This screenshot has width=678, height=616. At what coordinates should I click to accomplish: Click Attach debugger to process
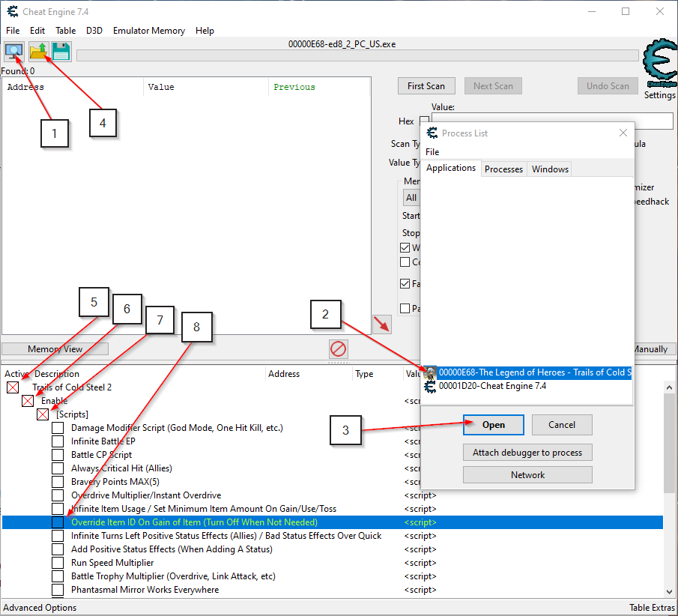[x=527, y=453]
